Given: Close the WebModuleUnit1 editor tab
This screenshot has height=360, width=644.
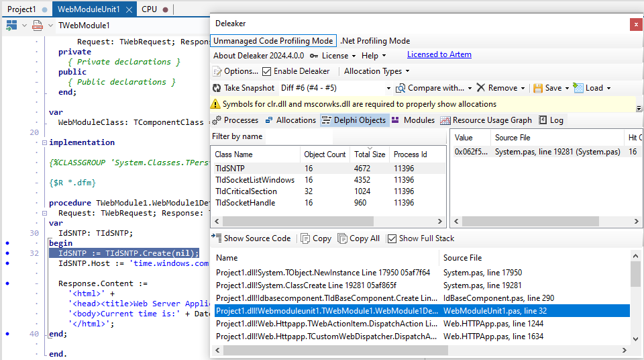Looking at the screenshot, I should 129,9.
